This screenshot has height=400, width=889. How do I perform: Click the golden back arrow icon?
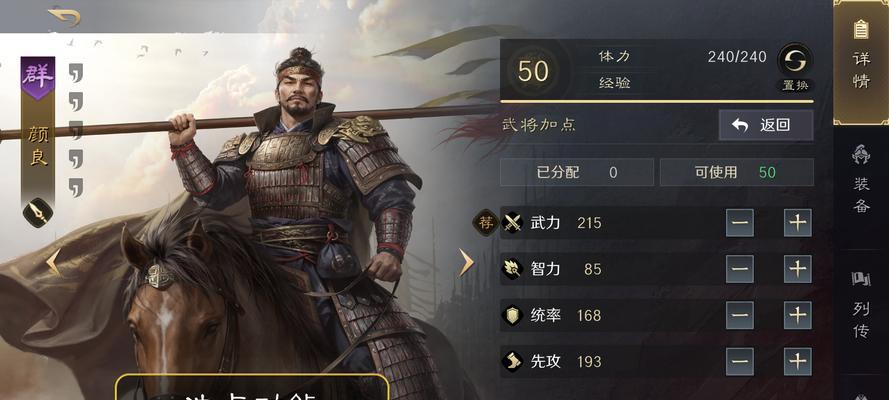(x=64, y=16)
